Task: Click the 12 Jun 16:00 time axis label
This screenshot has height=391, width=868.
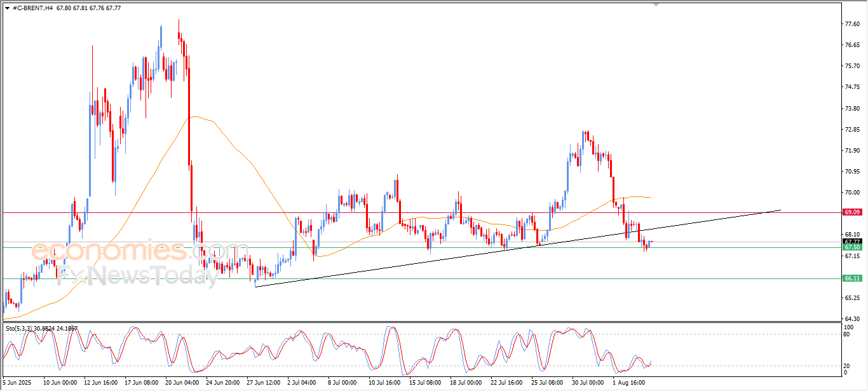Action: pyautogui.click(x=100, y=383)
